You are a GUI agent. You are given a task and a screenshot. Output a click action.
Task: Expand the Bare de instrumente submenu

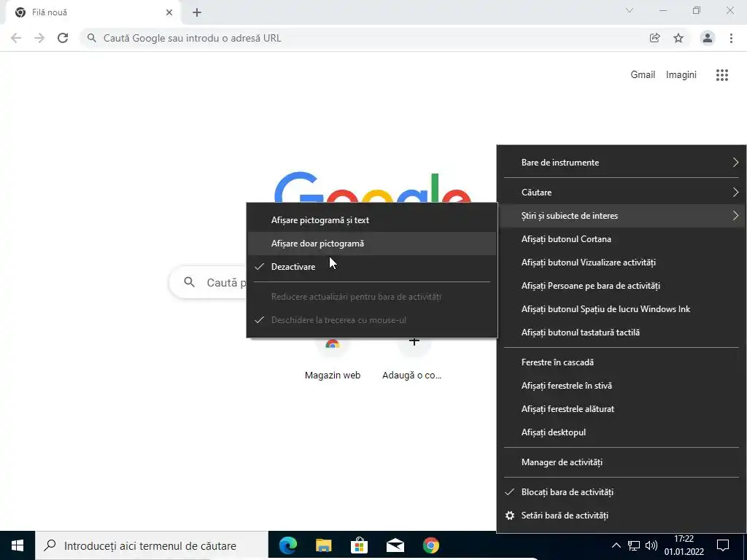coord(622,163)
